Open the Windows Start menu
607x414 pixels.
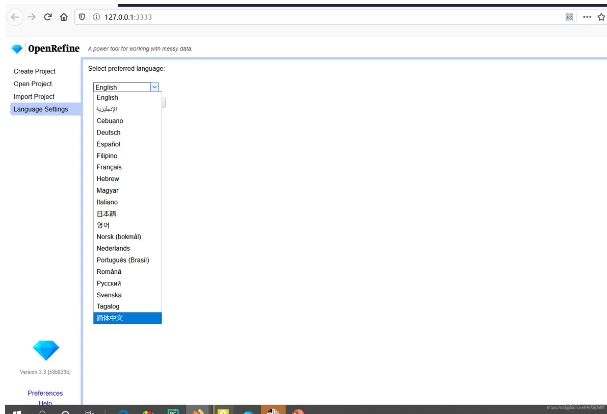pos(17,412)
